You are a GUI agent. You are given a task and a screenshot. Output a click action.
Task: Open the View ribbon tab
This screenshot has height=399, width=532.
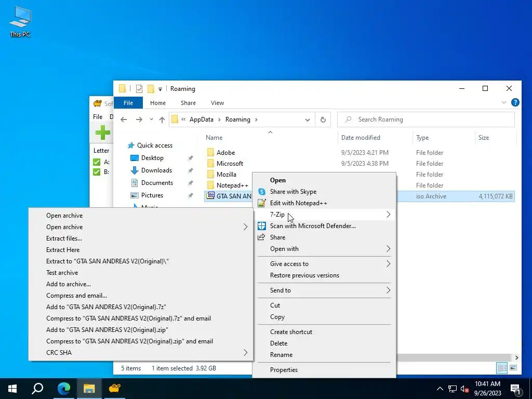[x=217, y=103]
